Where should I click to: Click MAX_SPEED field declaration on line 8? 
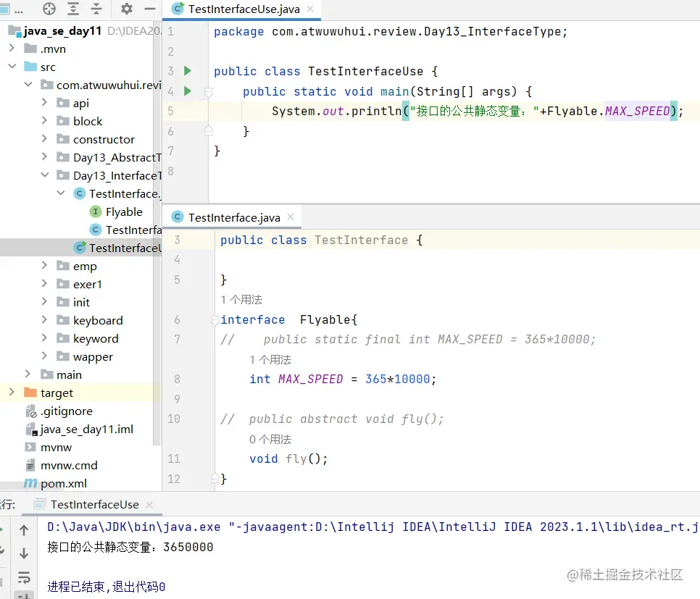point(311,379)
